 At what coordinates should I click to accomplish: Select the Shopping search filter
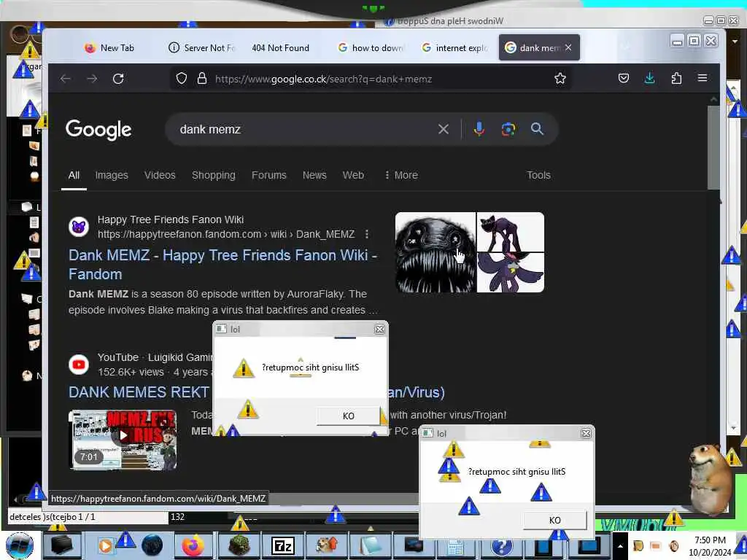[214, 175]
